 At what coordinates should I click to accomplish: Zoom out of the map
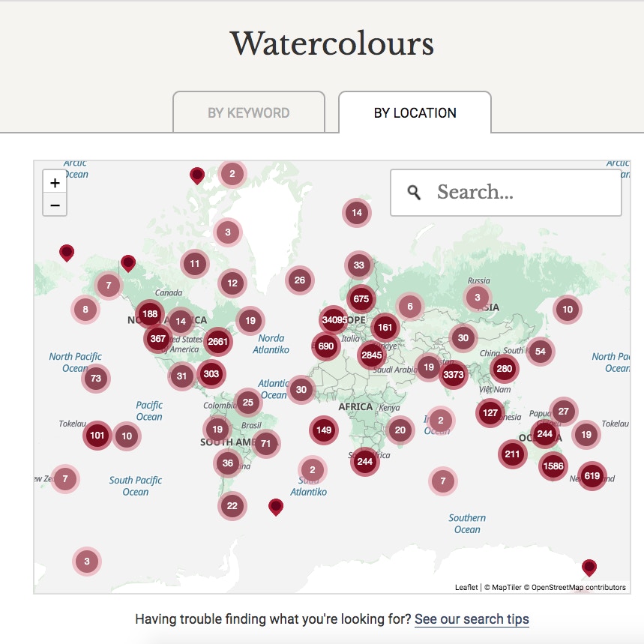55,204
